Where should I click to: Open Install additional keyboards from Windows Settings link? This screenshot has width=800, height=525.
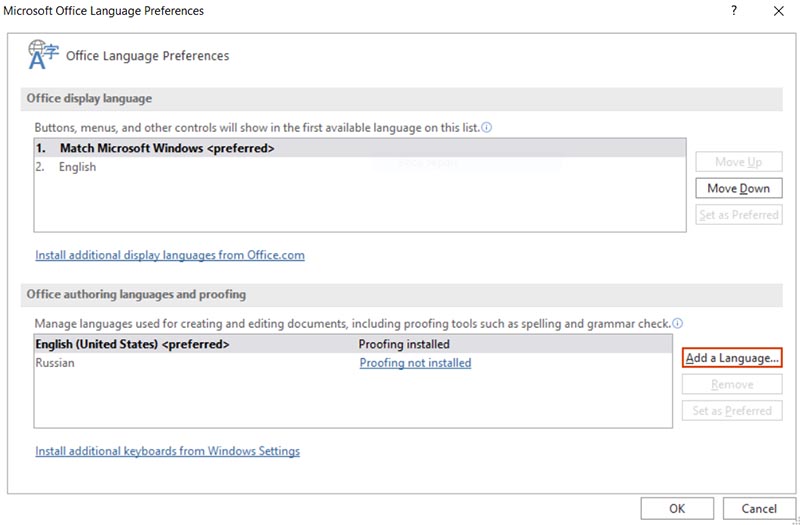tap(167, 451)
